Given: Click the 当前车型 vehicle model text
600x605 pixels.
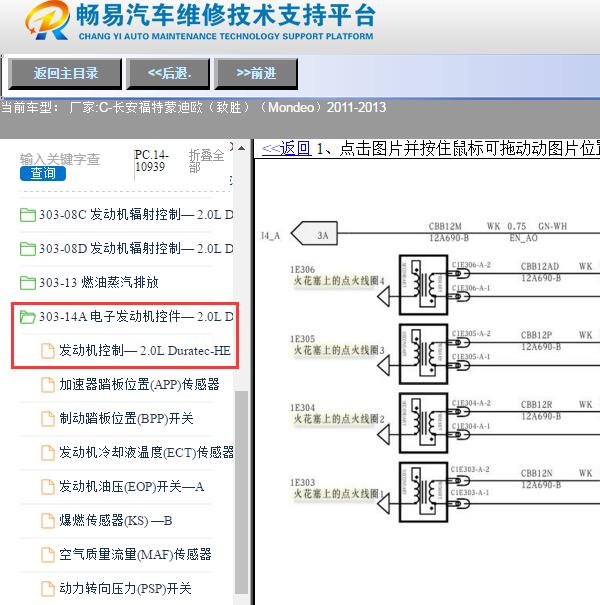Looking at the screenshot, I should point(193,107).
